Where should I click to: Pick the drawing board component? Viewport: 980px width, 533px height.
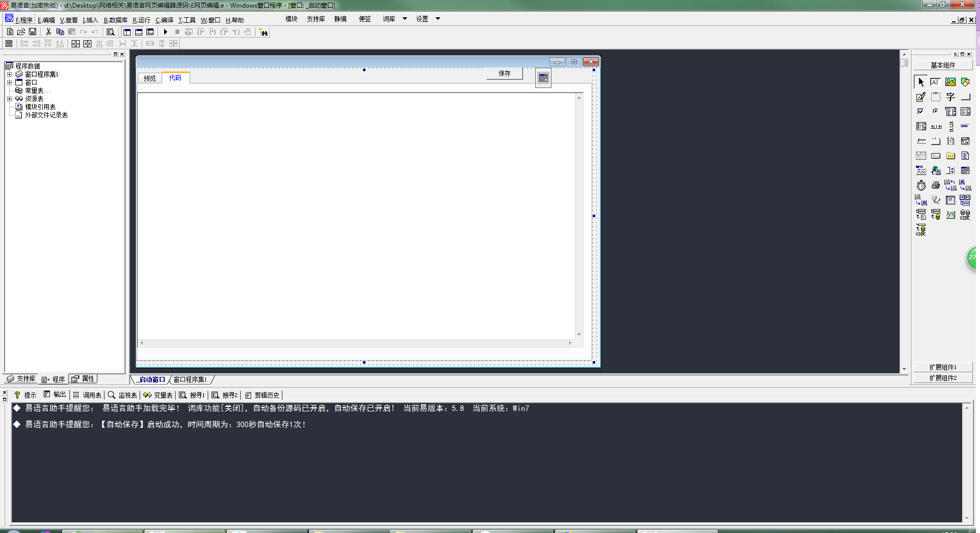click(x=921, y=97)
